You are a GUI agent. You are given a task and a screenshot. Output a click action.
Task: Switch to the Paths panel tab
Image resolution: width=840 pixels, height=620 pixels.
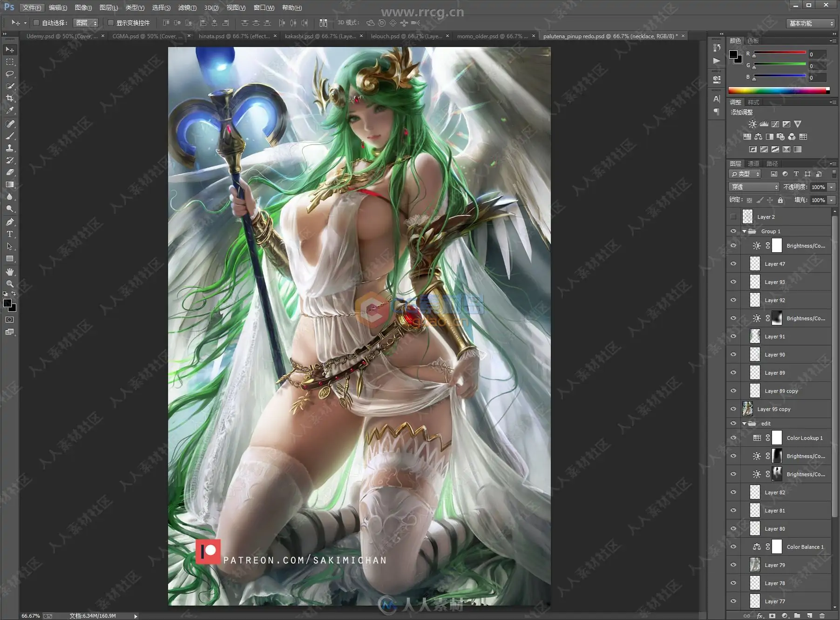tap(772, 163)
